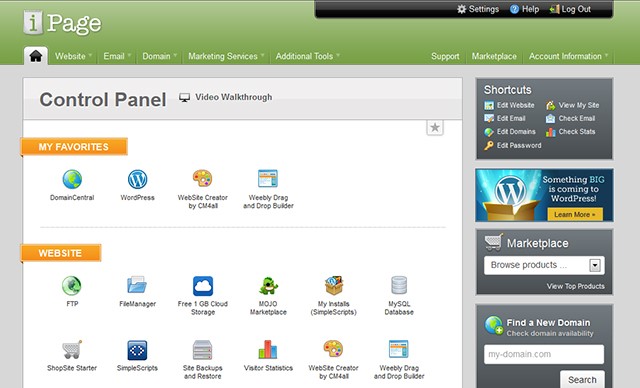Image resolution: width=640 pixels, height=388 pixels.
Task: Expand the Website navigation menu
Action: (x=73, y=56)
